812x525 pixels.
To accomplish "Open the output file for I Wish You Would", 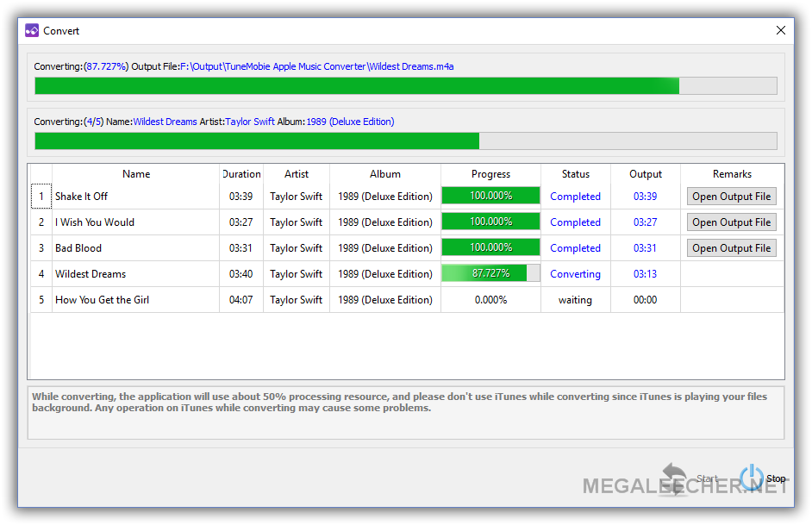I will tap(732, 222).
